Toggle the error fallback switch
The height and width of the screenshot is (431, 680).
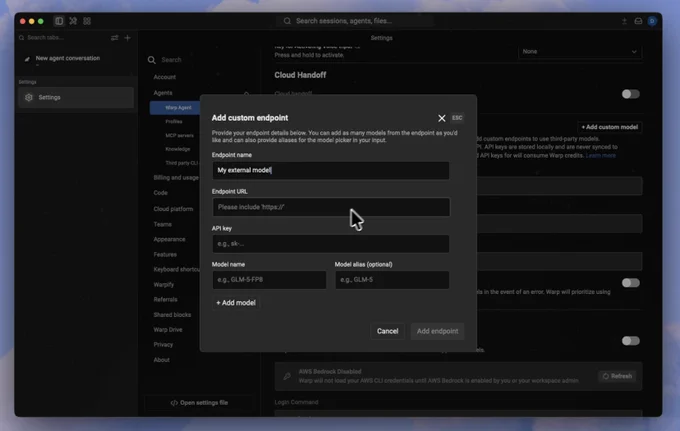631,283
